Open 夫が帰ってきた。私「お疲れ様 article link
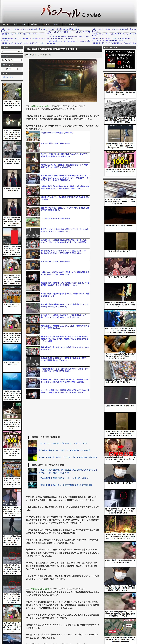This screenshot has height=644, width=146. (64, 166)
